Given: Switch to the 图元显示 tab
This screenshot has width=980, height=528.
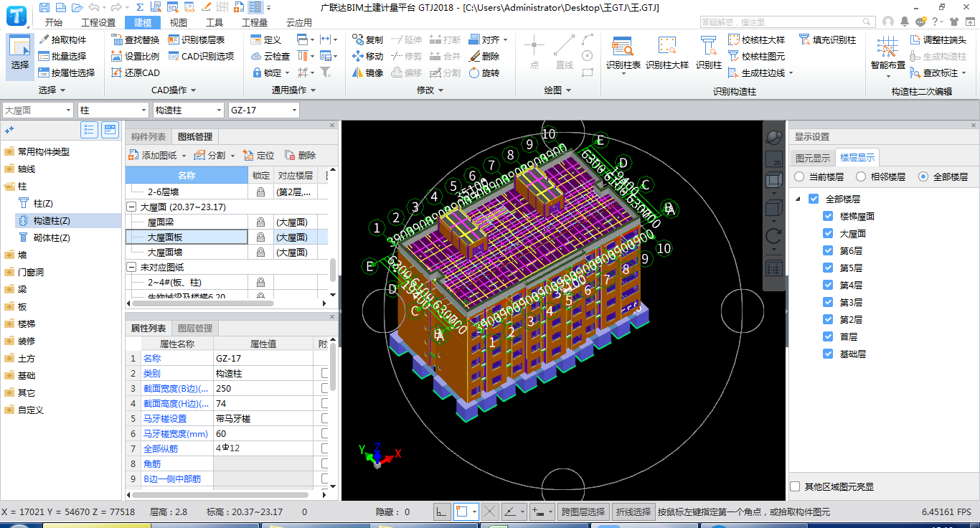Looking at the screenshot, I should coord(813,158).
